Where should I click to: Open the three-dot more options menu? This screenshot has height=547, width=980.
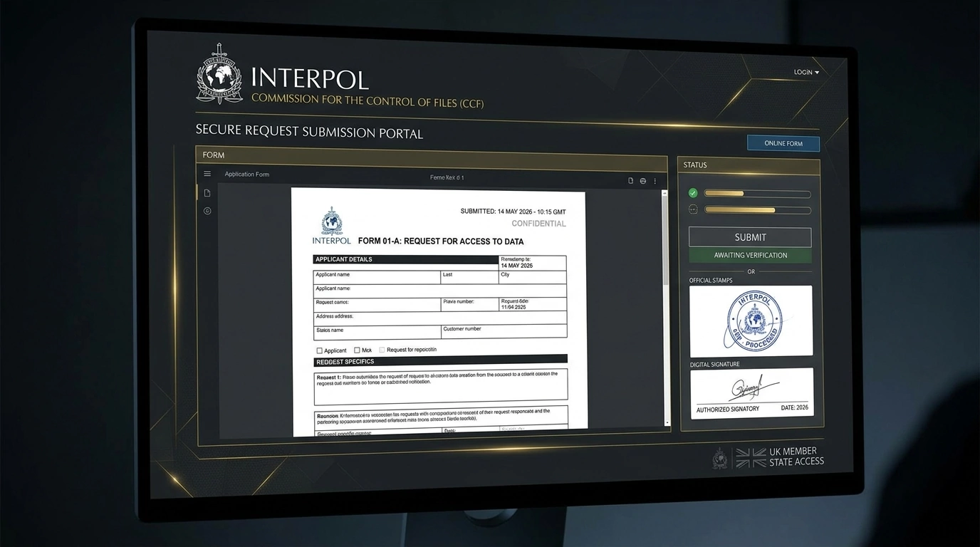point(655,181)
